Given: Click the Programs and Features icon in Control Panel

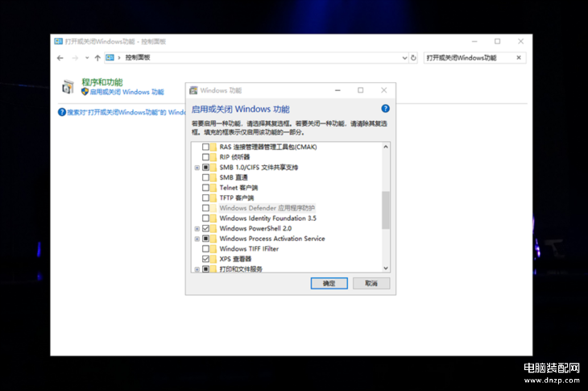Looking at the screenshot, I should click(x=68, y=87).
